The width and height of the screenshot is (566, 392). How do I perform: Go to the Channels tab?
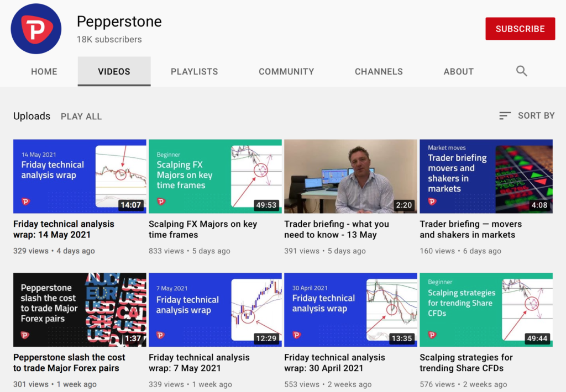(379, 71)
